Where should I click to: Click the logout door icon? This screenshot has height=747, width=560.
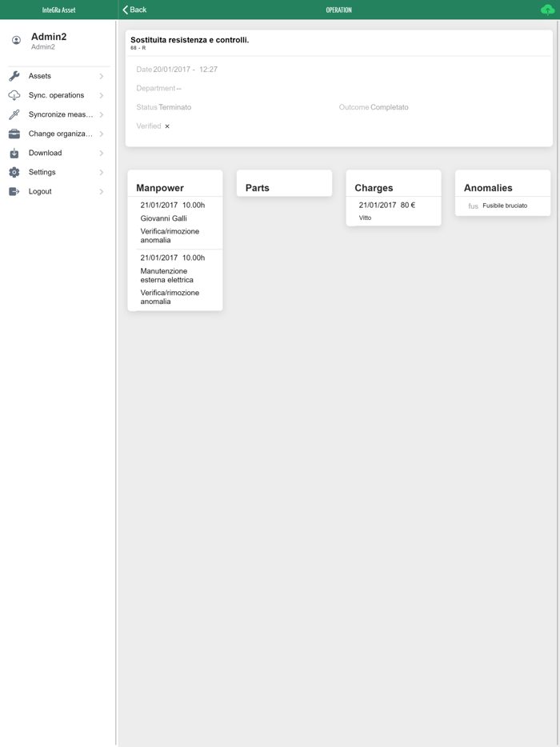tap(14, 191)
